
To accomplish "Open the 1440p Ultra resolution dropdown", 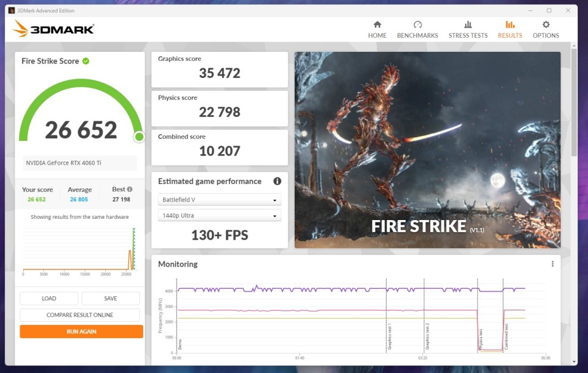I will (x=219, y=216).
